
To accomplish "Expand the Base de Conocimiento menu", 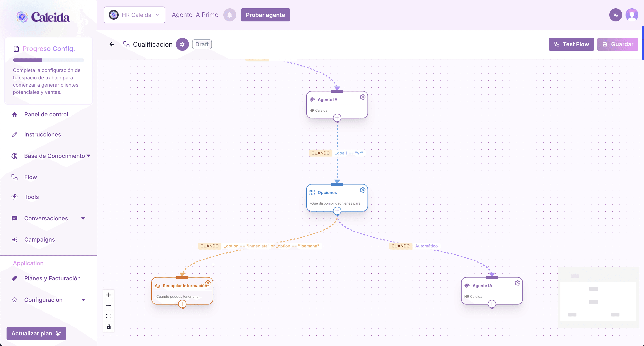I will point(88,156).
